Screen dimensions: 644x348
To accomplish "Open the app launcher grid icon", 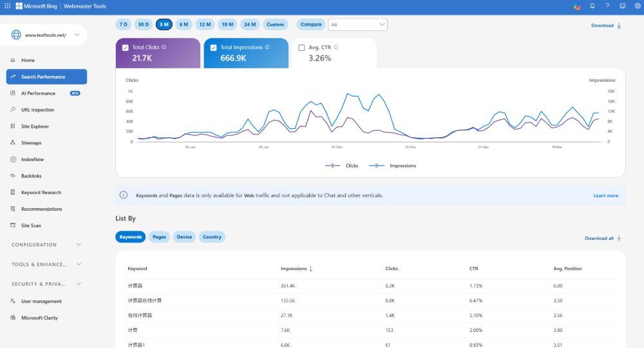I will 7,6.
